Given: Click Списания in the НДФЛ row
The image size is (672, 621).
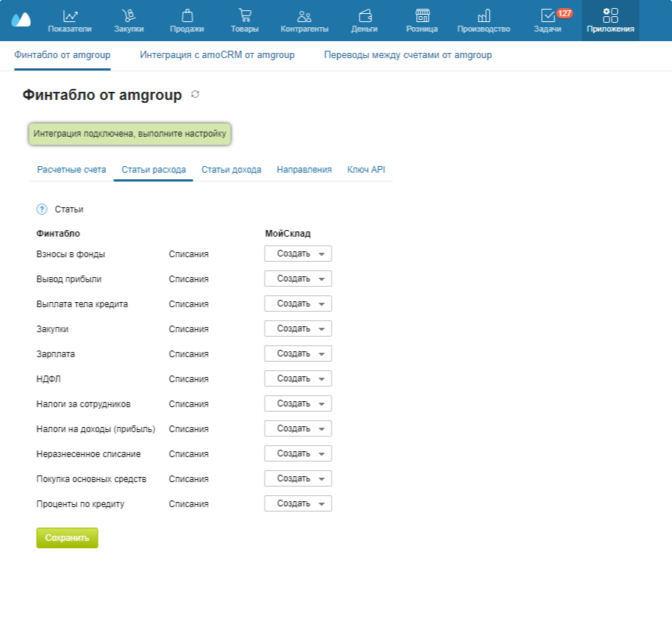Looking at the screenshot, I should coord(188,379).
